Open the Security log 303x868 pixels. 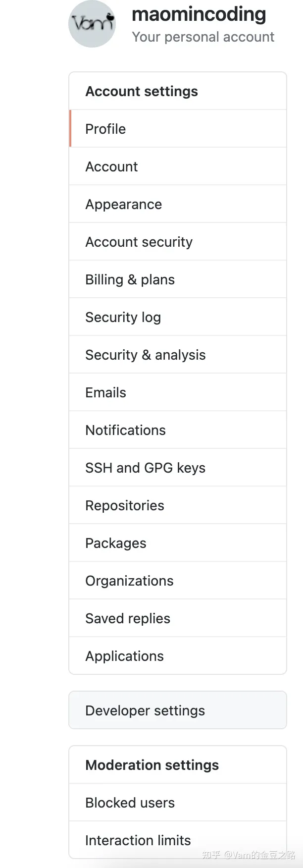click(x=123, y=317)
